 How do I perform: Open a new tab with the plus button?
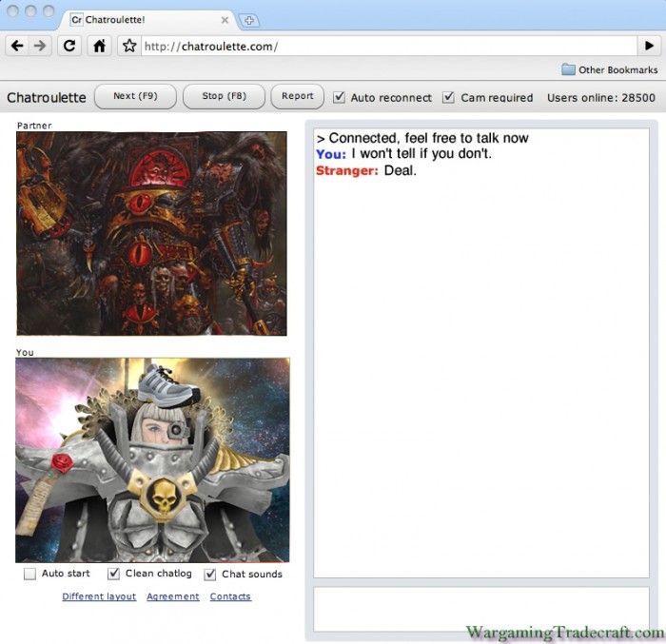point(249,20)
